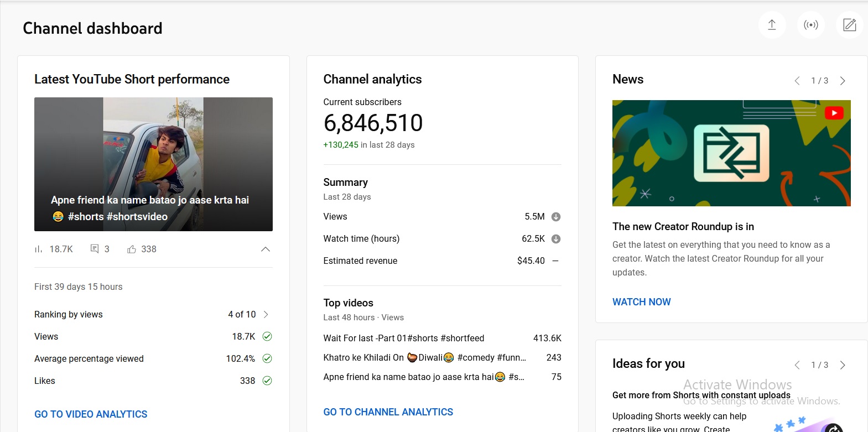The image size is (868, 432).
Task: Click the 102.4% average viewed value
Action: pos(241,358)
